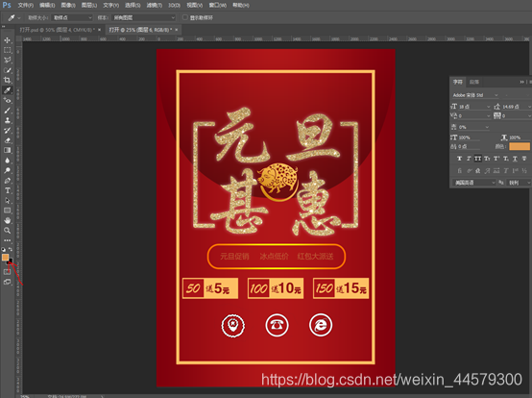Open the sample size dropdown
Screen dimensions: 532x398
click(x=72, y=17)
